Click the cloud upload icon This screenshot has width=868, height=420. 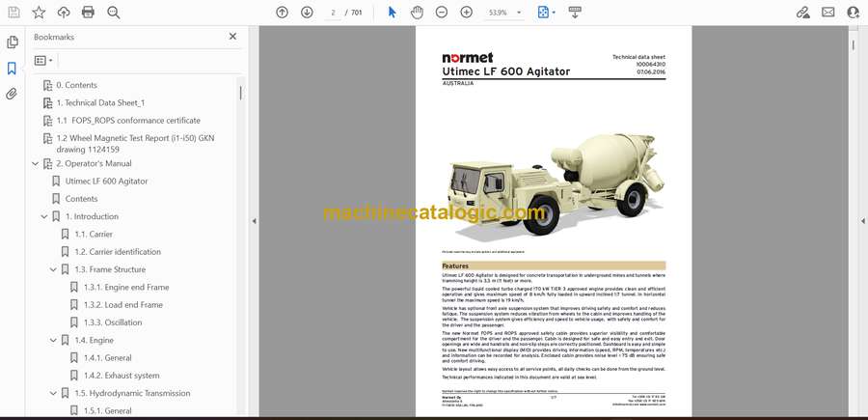[x=64, y=13]
